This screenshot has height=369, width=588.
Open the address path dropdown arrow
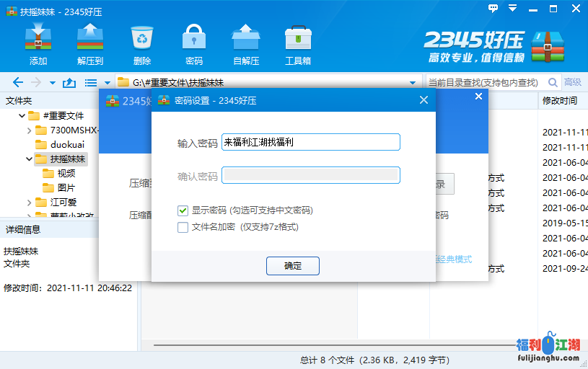coord(413,83)
